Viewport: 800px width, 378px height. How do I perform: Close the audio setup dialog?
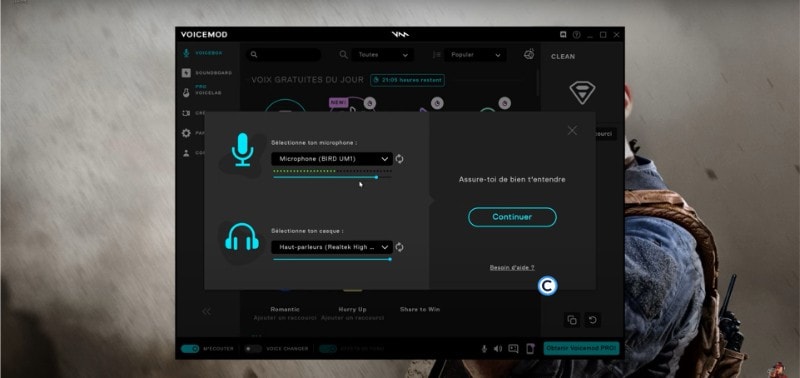(572, 130)
